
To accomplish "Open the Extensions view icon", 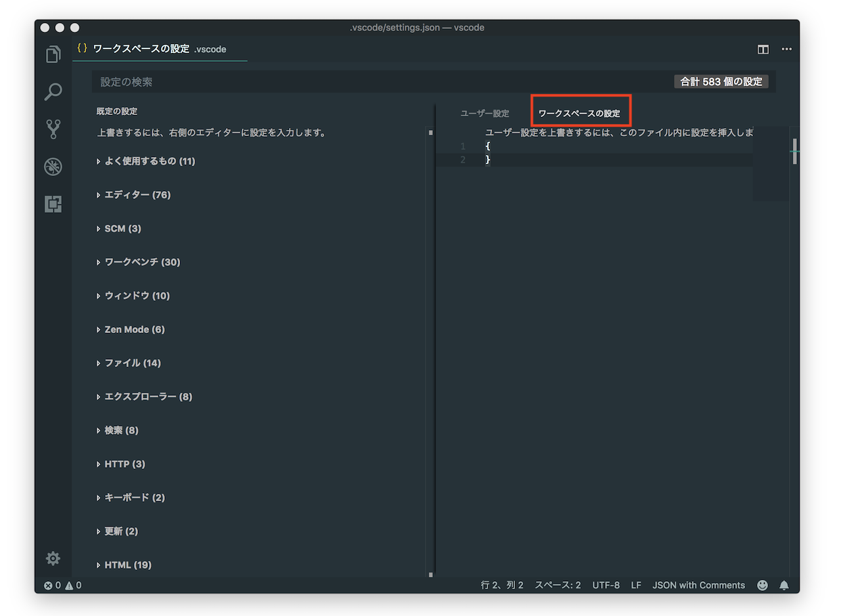I will coord(53,204).
